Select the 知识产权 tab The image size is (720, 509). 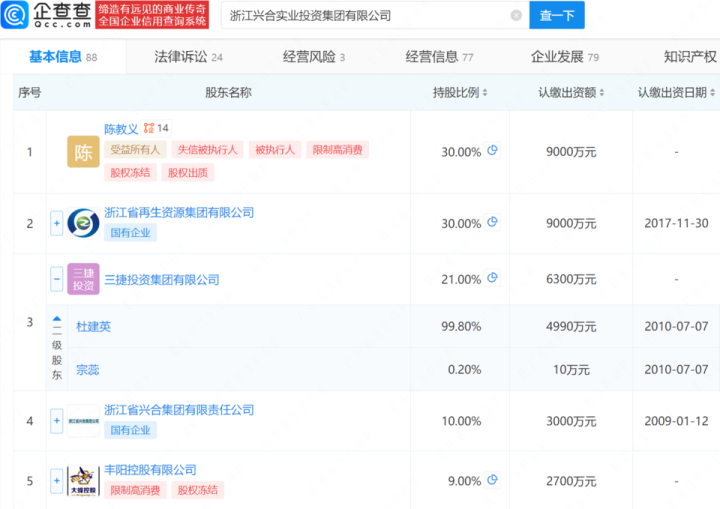tap(690, 57)
